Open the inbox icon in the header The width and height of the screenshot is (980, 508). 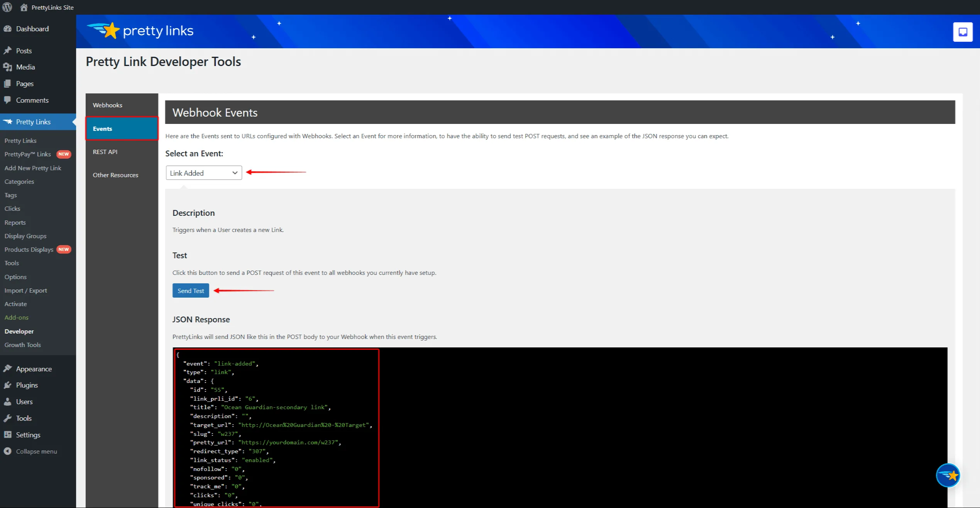[963, 32]
